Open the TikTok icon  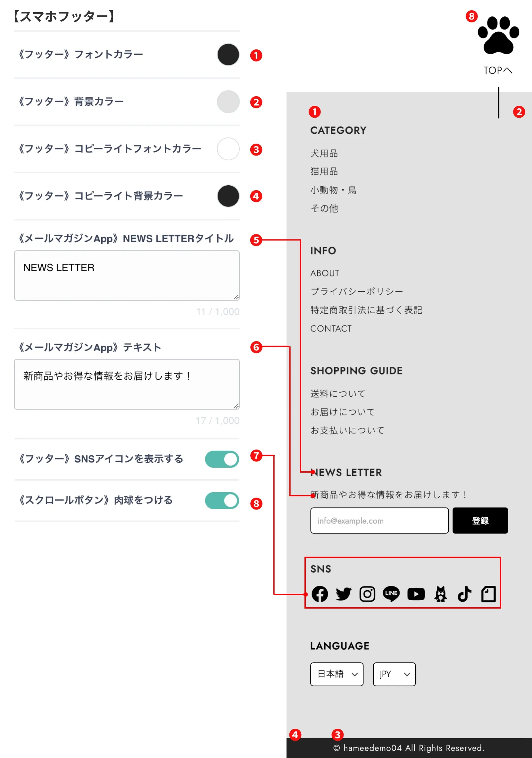coord(464,594)
